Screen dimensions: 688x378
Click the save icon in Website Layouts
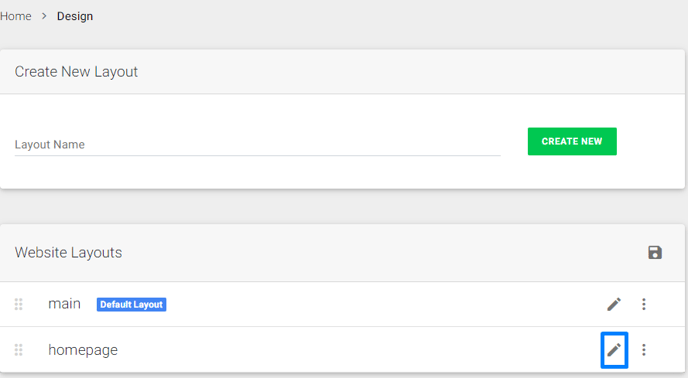pyautogui.click(x=655, y=252)
